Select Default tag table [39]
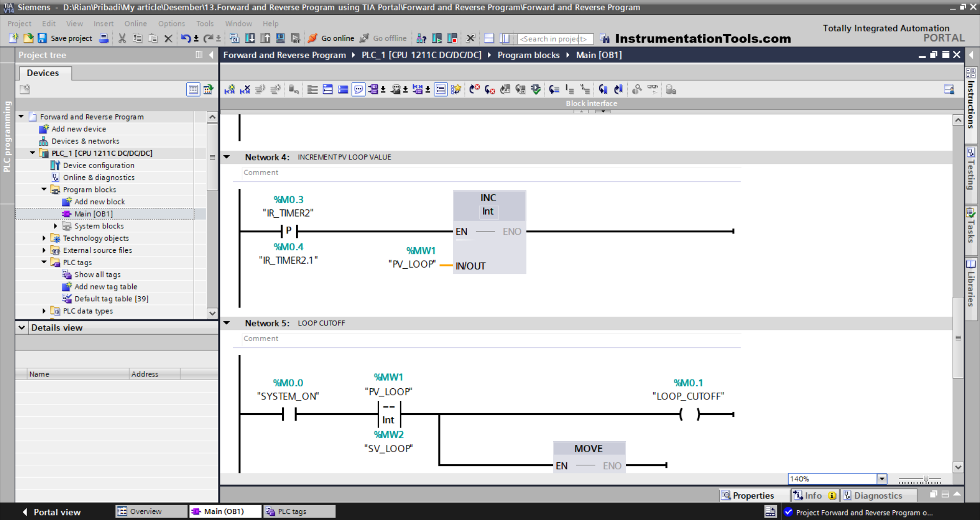Viewport: 980px width, 520px height. coord(111,299)
